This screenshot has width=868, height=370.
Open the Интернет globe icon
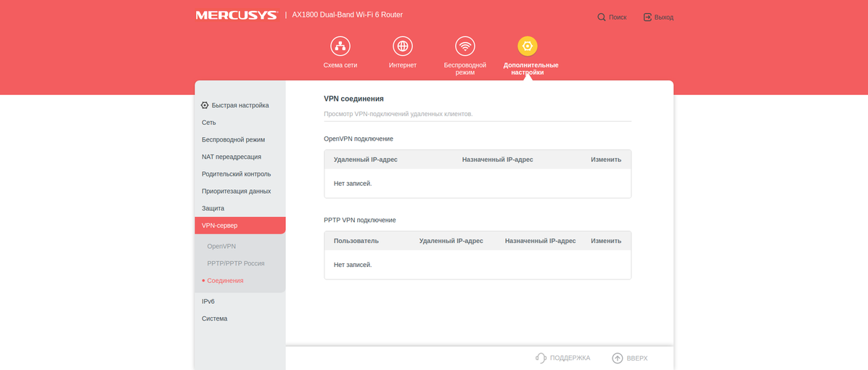(x=402, y=46)
